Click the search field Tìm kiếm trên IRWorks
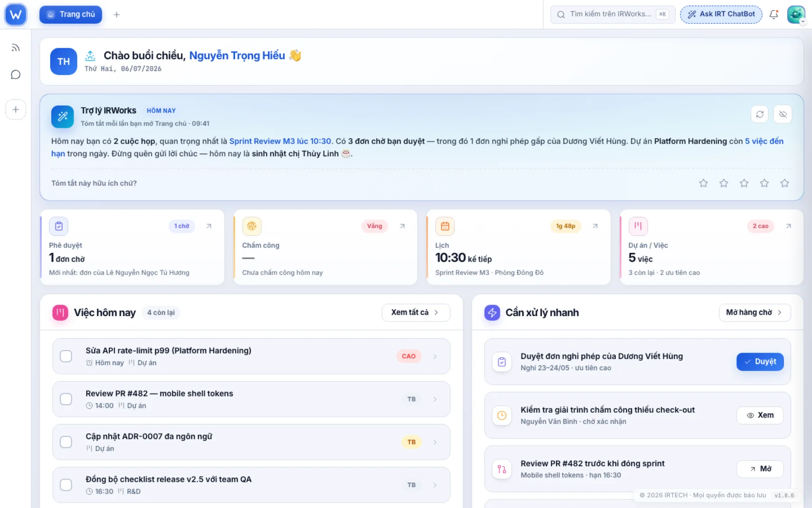 (613, 14)
